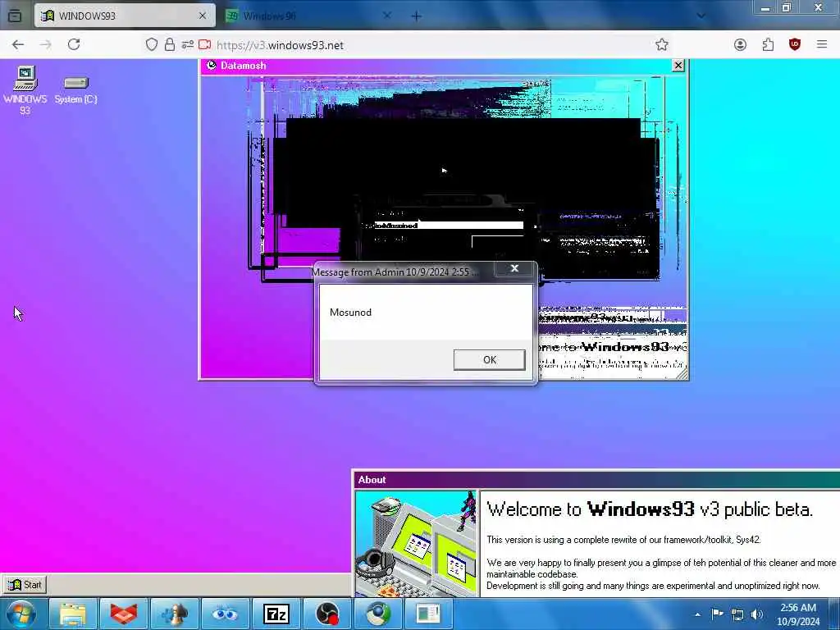Open the red fox app on taskbar
This screenshot has width=840, height=630.
coord(124,614)
